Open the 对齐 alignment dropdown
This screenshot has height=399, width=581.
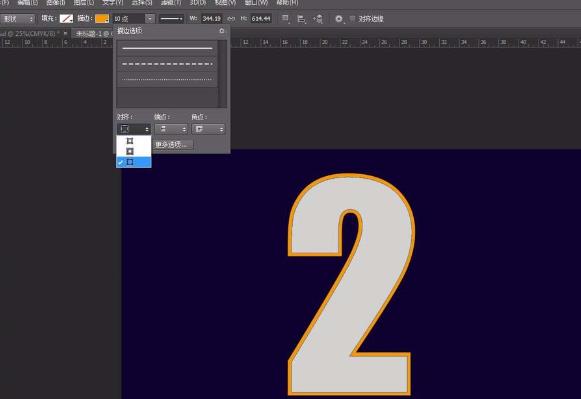(x=134, y=129)
